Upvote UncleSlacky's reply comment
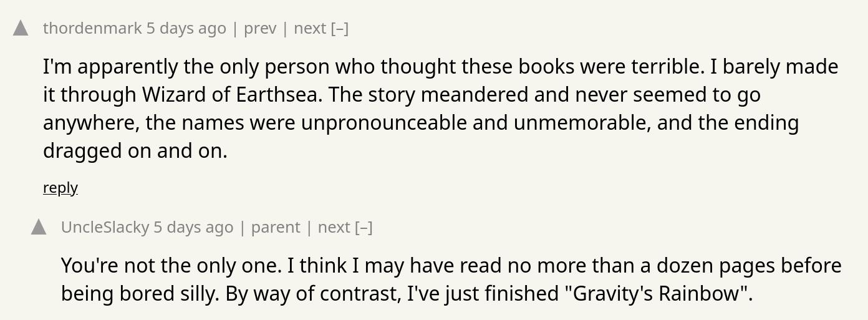Image resolution: width=868 pixels, height=320 pixels. pyautogui.click(x=39, y=227)
